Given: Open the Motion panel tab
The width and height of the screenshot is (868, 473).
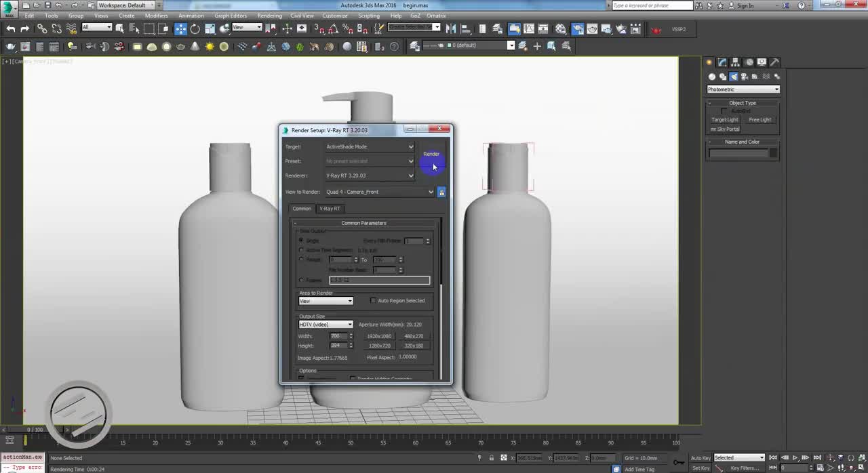Looking at the screenshot, I should point(749,62).
